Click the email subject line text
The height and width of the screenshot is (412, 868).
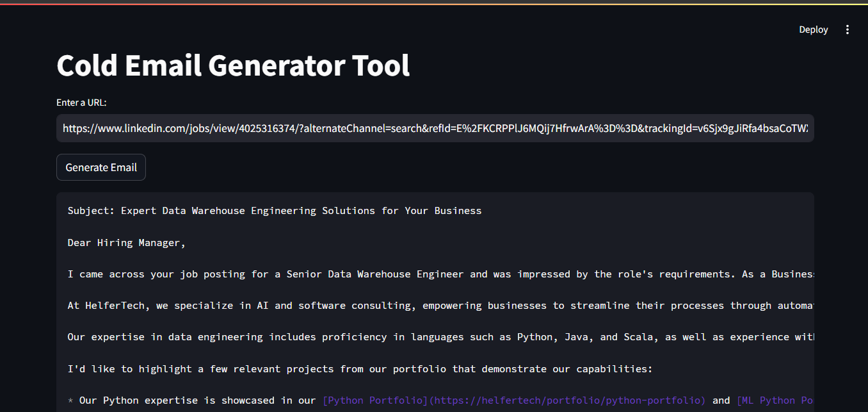tap(274, 210)
